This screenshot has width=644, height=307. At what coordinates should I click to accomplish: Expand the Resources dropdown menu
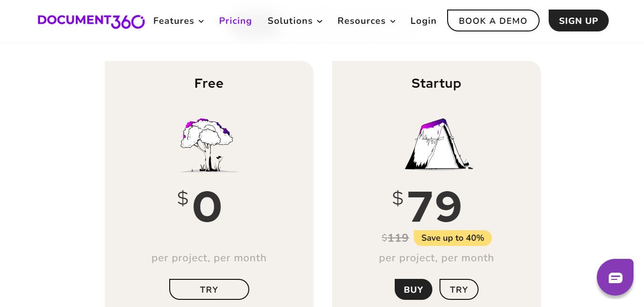[x=366, y=21]
